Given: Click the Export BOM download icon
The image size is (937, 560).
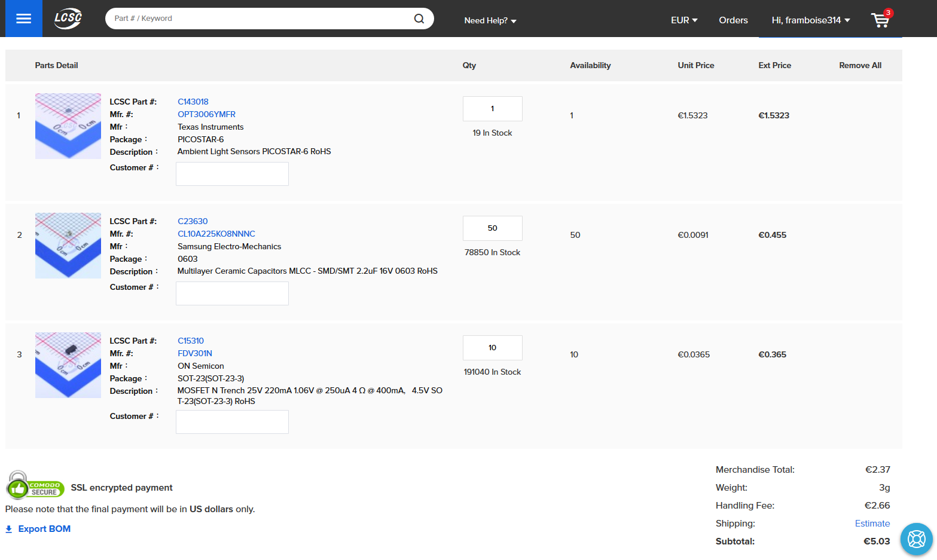Looking at the screenshot, I should click(9, 529).
